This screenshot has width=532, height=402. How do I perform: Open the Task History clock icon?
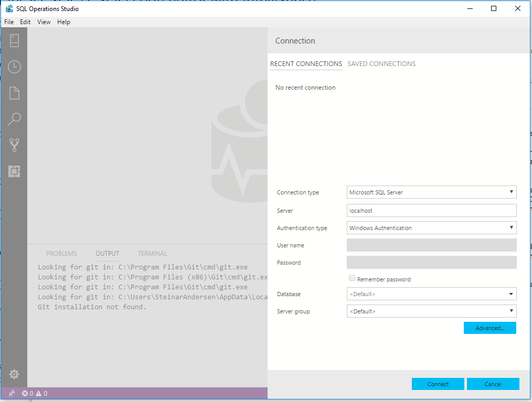(14, 67)
